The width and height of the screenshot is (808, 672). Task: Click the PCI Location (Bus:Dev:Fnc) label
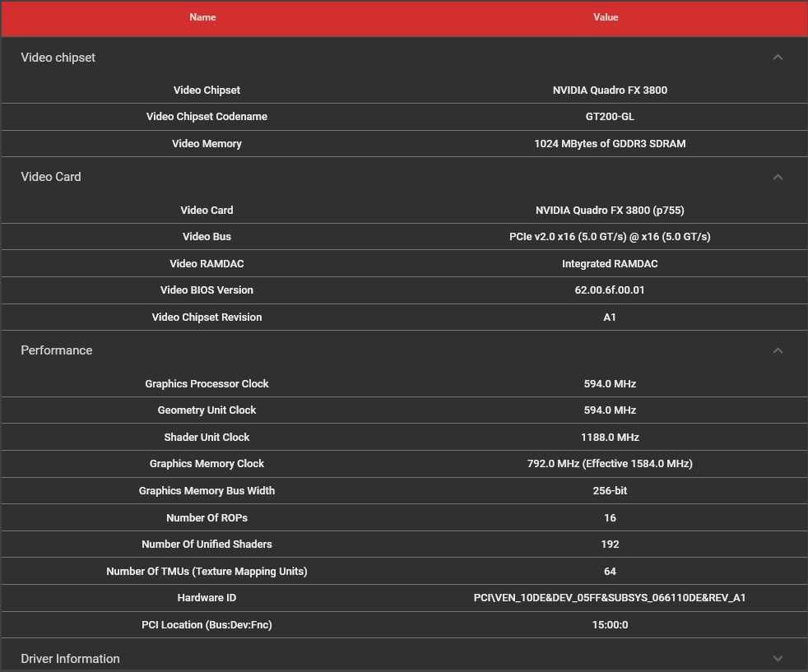207,624
